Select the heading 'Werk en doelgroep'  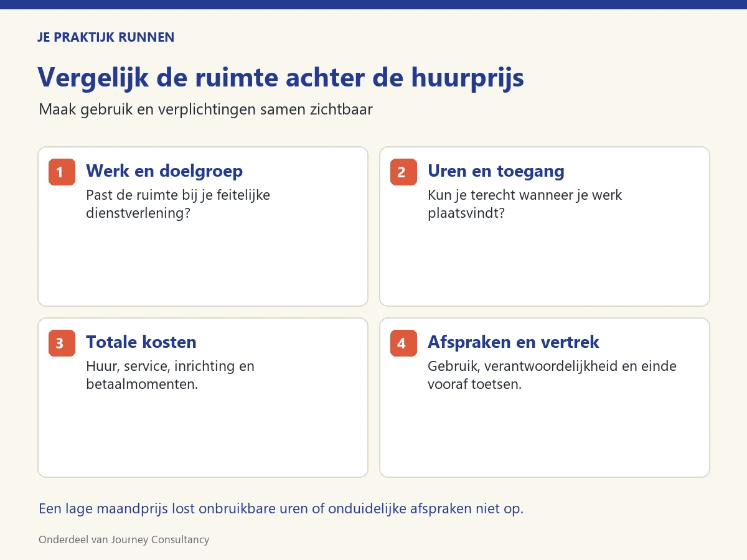(164, 170)
